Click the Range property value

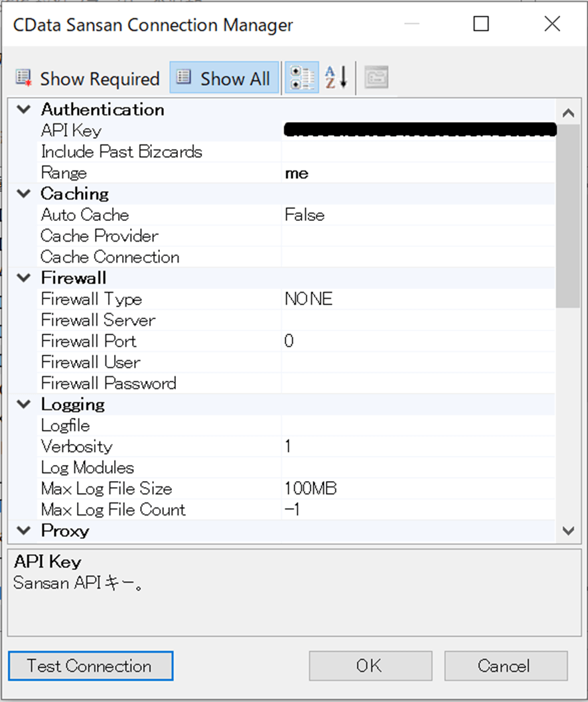[x=418, y=173]
